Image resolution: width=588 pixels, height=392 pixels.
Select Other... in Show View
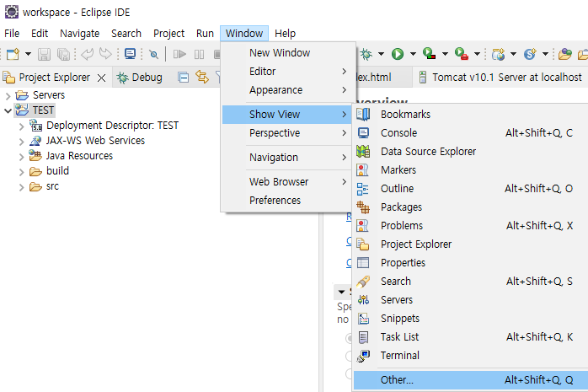pyautogui.click(x=471, y=380)
